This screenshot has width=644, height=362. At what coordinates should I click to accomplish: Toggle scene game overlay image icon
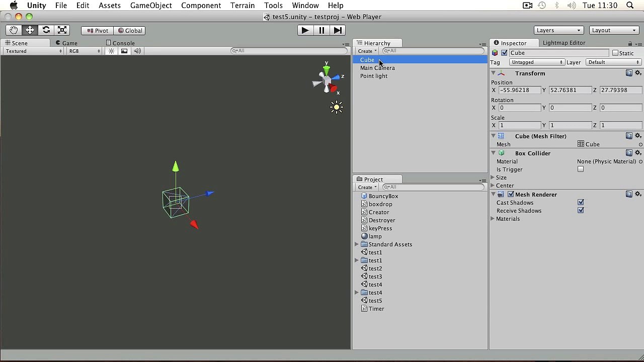coord(124,51)
